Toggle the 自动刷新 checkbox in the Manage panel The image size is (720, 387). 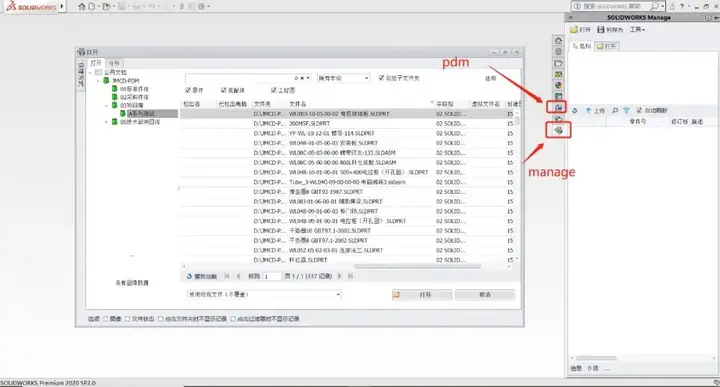click(639, 111)
